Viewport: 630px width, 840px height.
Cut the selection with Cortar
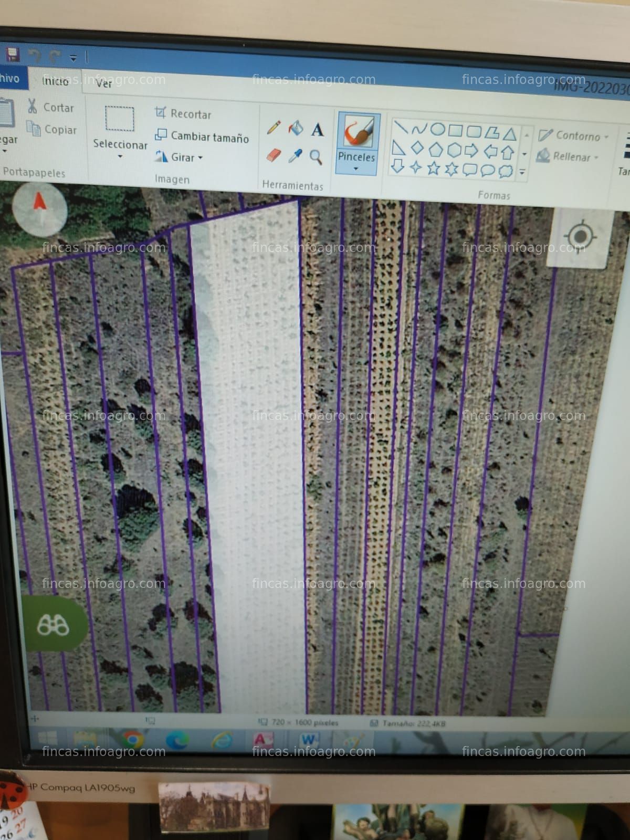50,107
